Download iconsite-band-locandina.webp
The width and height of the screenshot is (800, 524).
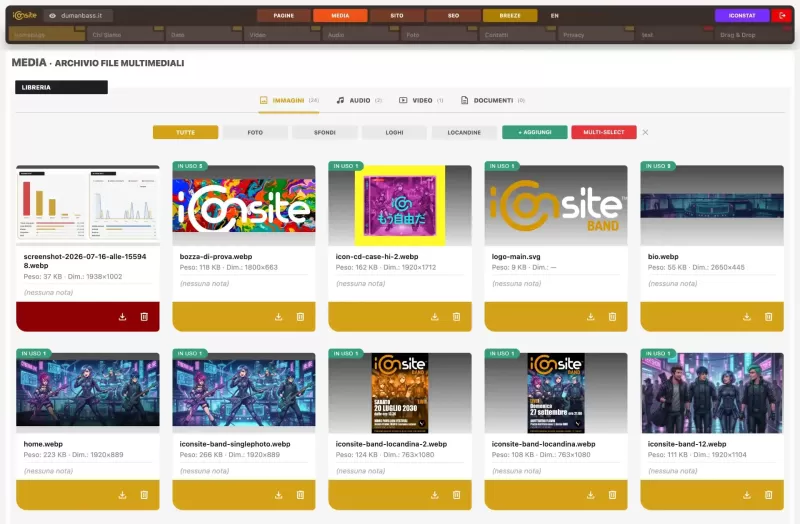[x=591, y=495]
